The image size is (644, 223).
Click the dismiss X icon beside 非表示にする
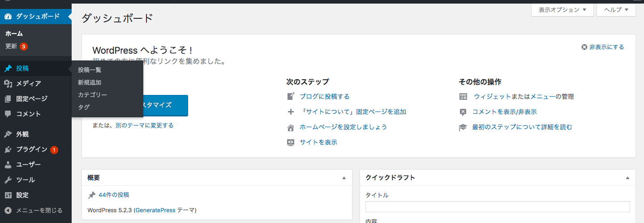(584, 47)
